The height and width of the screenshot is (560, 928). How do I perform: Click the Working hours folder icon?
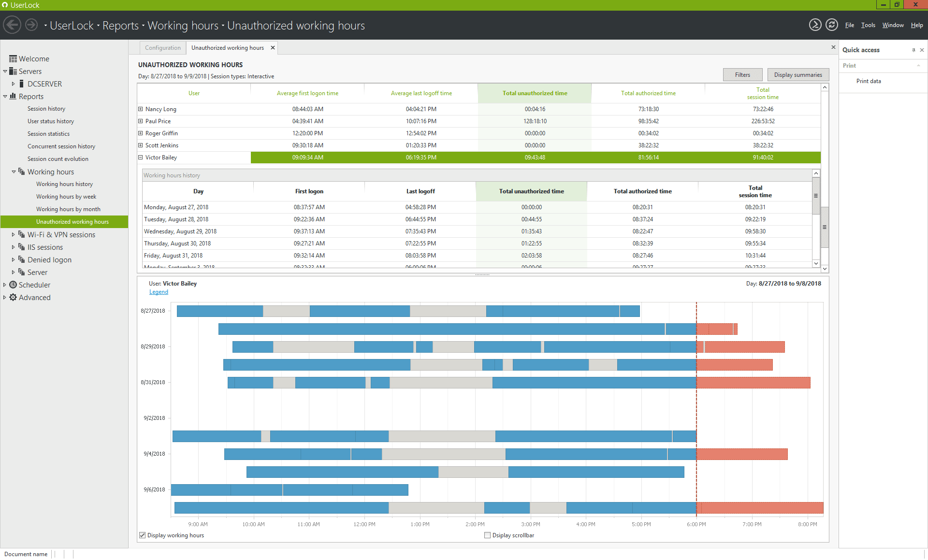tap(22, 172)
